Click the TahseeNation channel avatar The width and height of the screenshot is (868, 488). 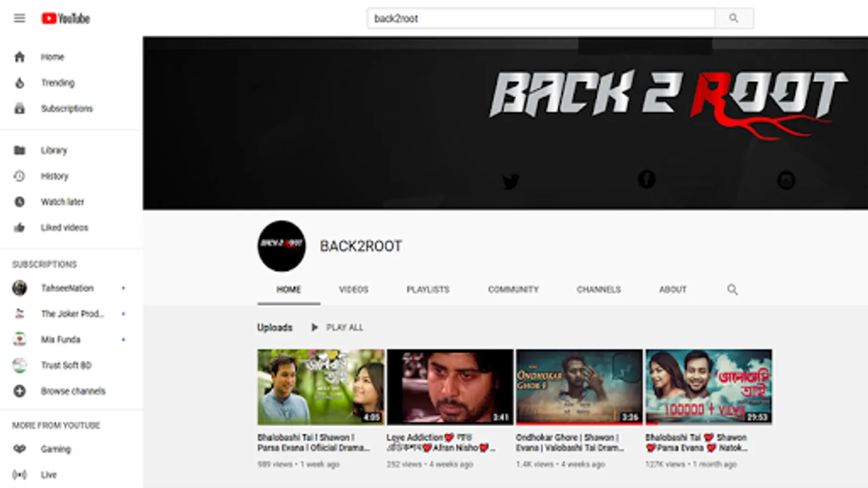point(20,288)
